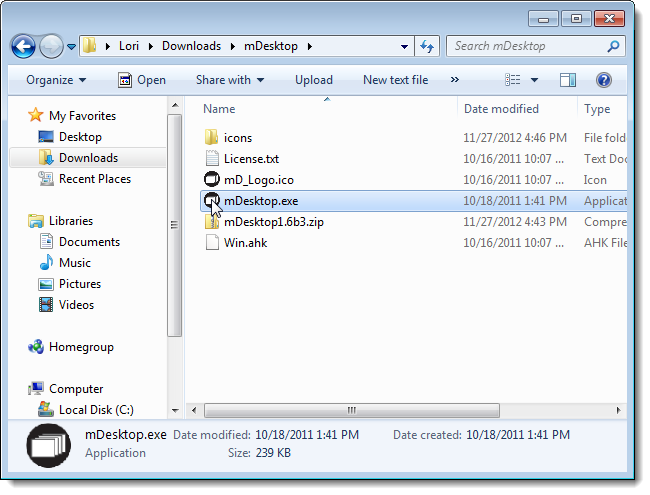Screen dimensions: 650x495
Task: Click Open in the toolbar
Action: (142, 80)
